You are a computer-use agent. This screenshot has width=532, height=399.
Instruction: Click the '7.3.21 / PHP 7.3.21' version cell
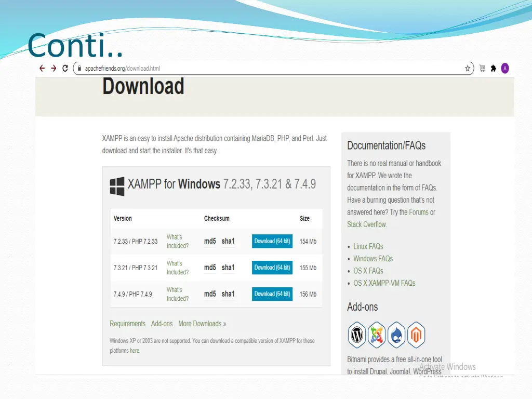click(x=136, y=268)
